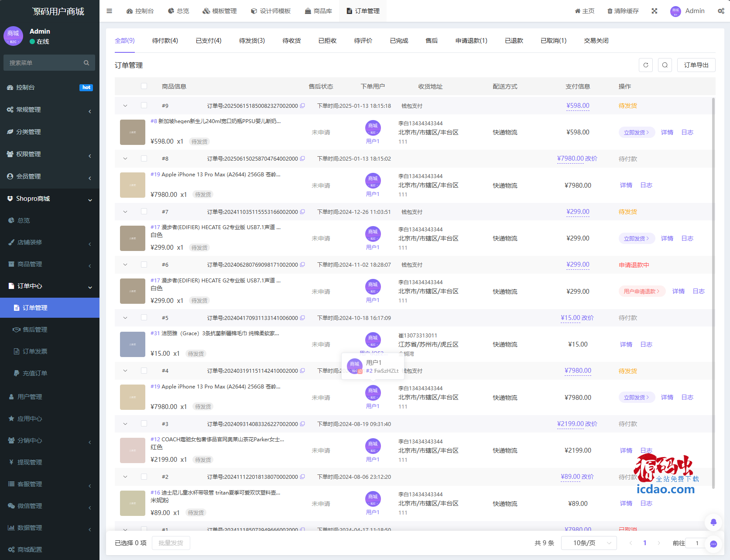This screenshot has height=560, width=730.
Task: Go to previous page arrow in pagination
Action: coord(631,543)
